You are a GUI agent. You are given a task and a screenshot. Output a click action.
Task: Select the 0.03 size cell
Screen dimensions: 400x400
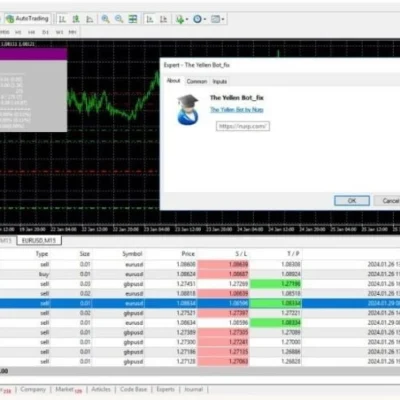[85, 284]
